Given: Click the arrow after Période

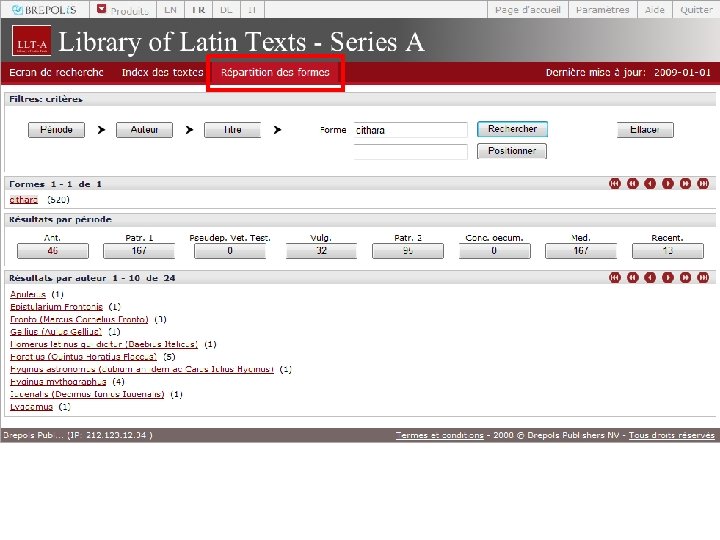Looking at the screenshot, I should point(101,130).
